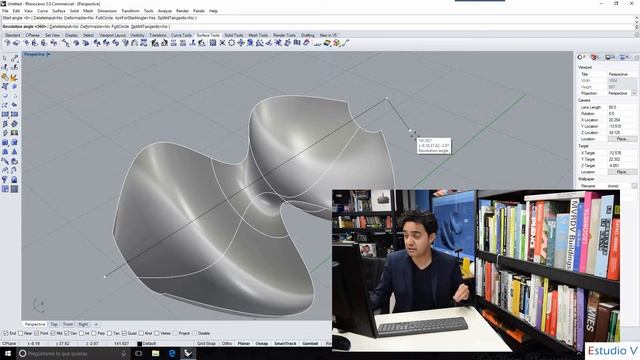
Task: Switch to the Right viewport tab
Action: tap(83, 324)
